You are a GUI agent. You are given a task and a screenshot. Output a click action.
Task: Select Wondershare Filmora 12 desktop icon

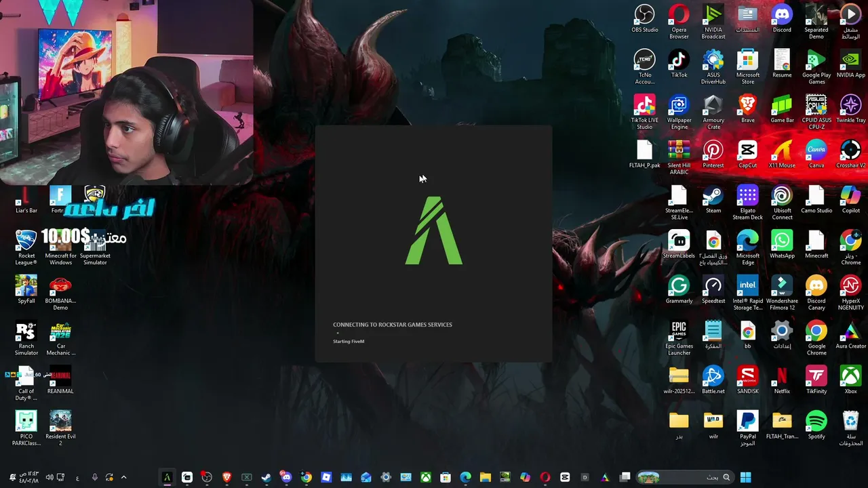[782, 293]
